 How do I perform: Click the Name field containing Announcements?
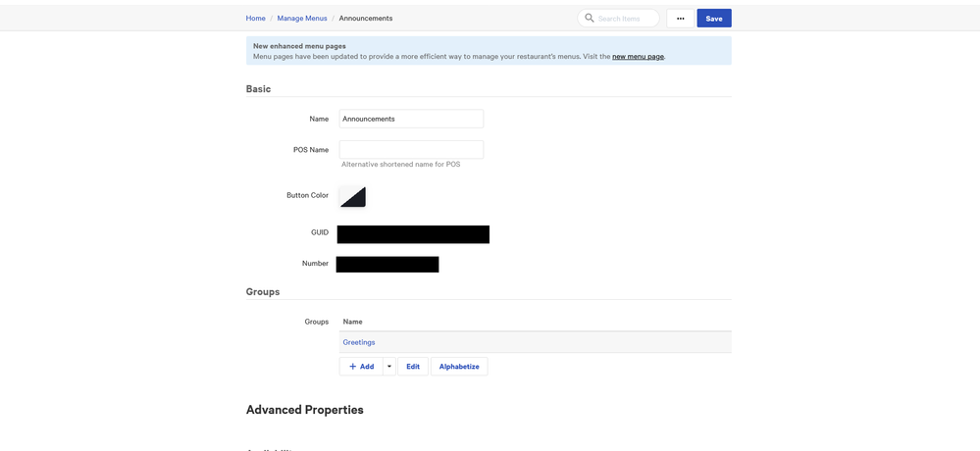(411, 119)
